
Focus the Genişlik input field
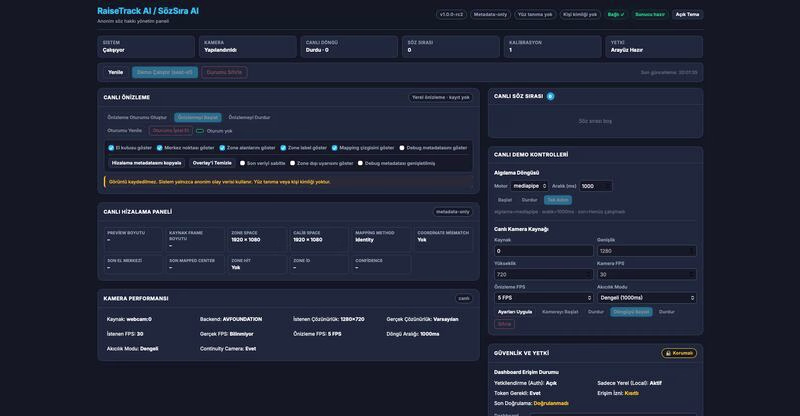click(x=646, y=251)
